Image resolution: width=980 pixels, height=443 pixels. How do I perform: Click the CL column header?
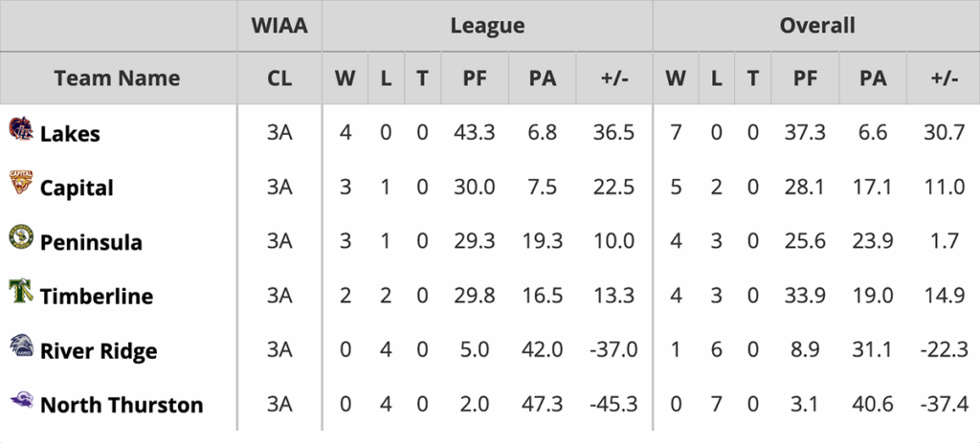pyautogui.click(x=279, y=78)
